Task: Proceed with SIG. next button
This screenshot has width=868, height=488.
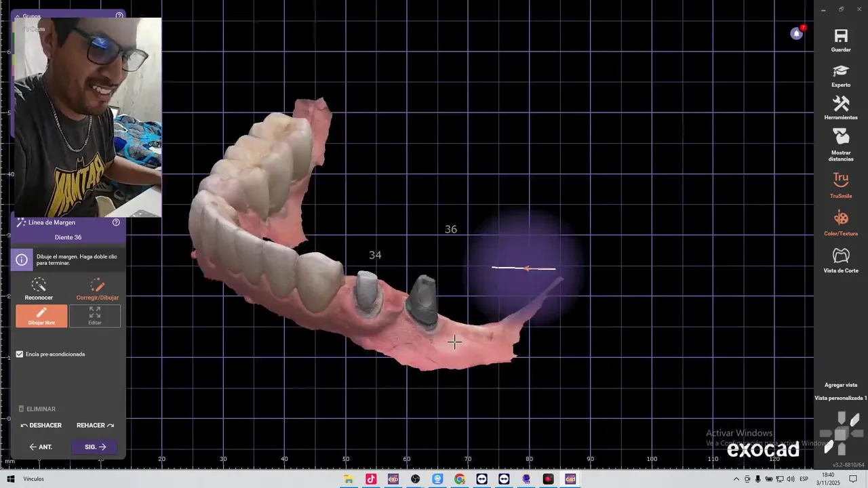Action: pos(96,447)
